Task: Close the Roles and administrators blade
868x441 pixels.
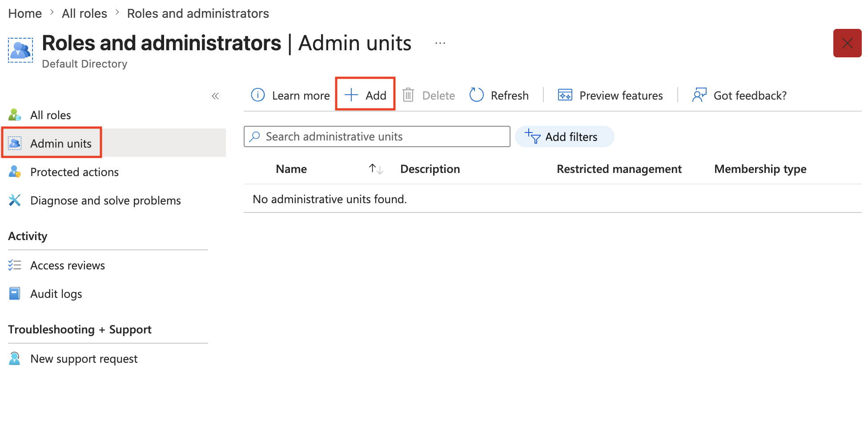Action: click(x=848, y=43)
